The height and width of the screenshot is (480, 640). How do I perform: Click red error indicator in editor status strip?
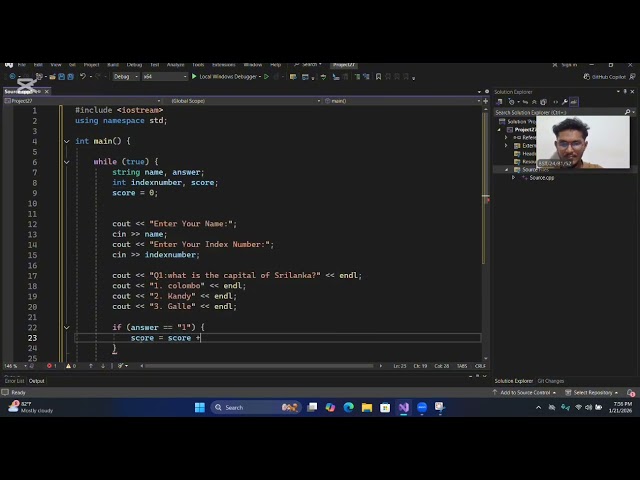pyautogui.click(x=51, y=366)
